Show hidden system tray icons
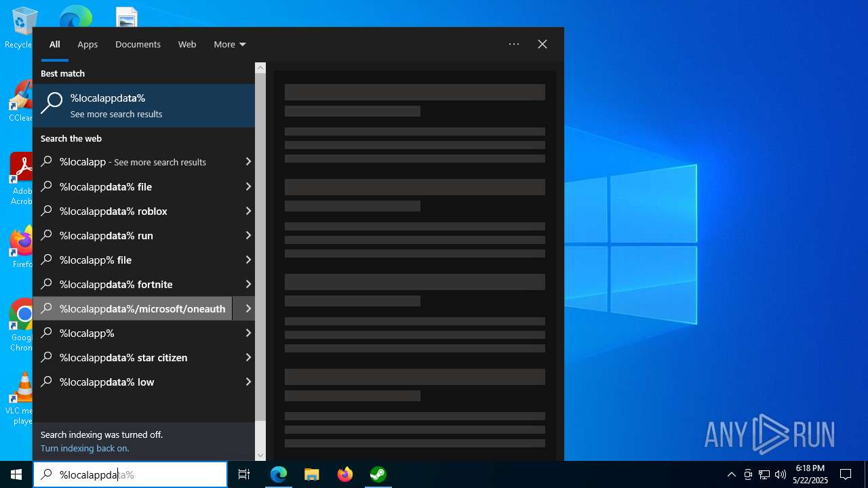 tap(731, 474)
